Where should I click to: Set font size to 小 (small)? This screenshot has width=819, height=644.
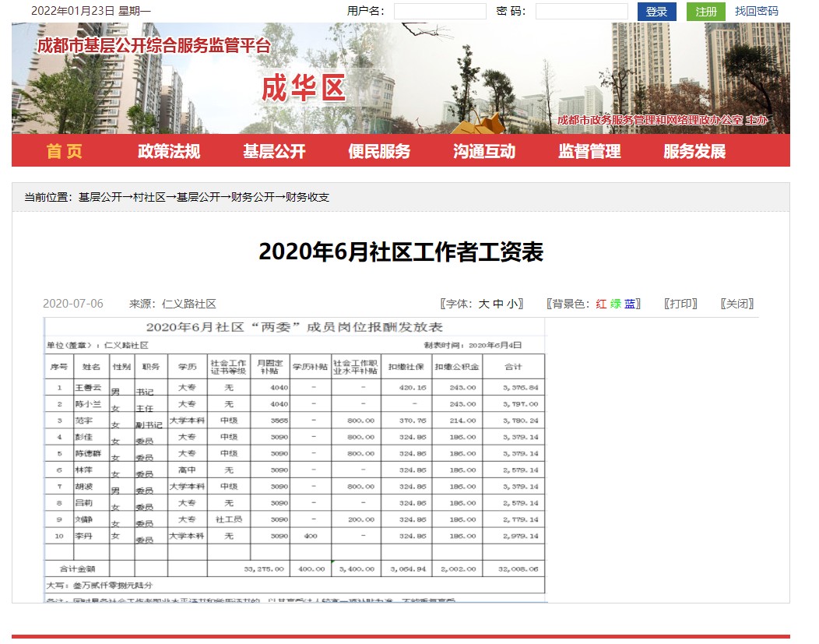click(511, 304)
